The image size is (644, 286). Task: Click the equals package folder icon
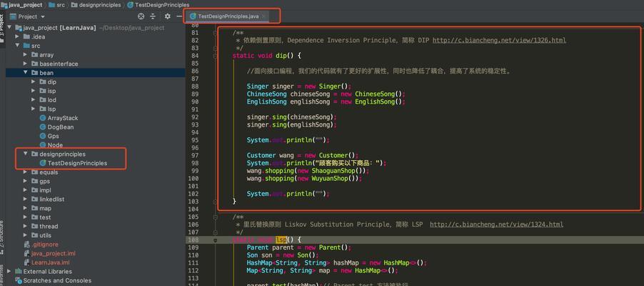point(34,172)
